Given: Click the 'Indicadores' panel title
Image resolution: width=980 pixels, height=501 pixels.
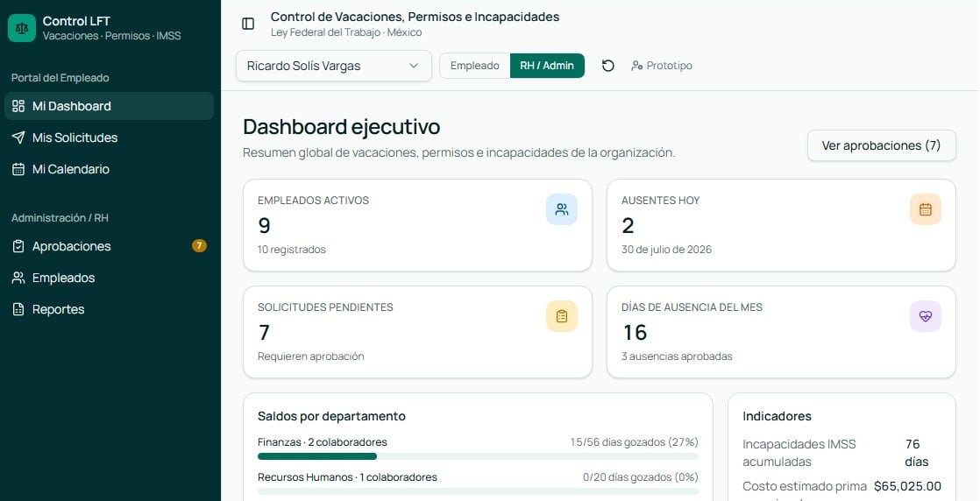Looking at the screenshot, I should (777, 416).
